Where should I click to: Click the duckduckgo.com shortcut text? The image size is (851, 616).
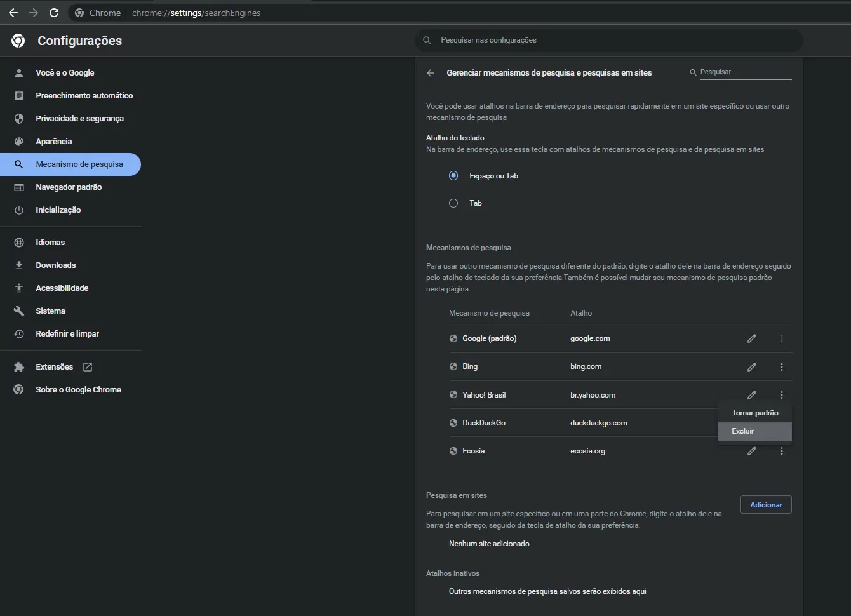599,423
